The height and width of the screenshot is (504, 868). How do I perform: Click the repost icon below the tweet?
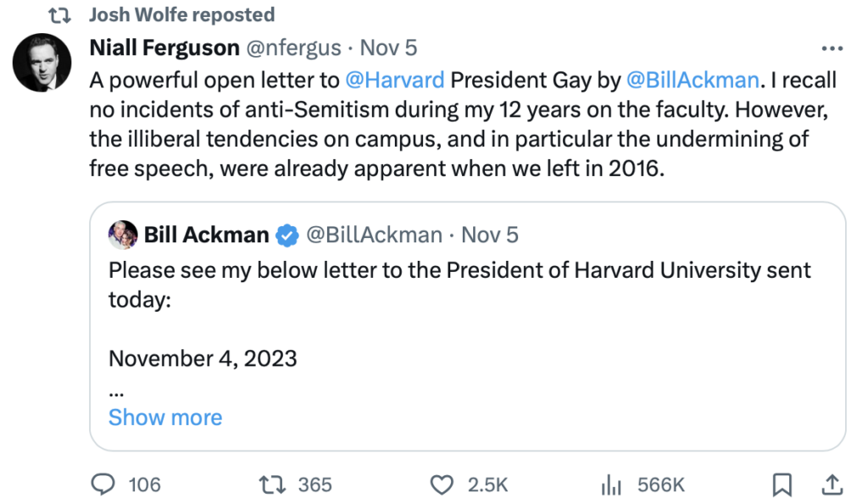[270, 485]
